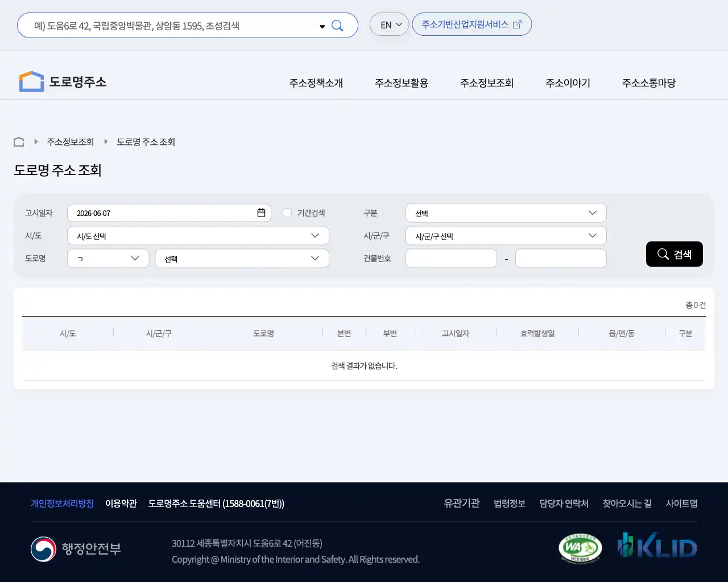Click 도로명주소 도움센터 phone link

216,503
